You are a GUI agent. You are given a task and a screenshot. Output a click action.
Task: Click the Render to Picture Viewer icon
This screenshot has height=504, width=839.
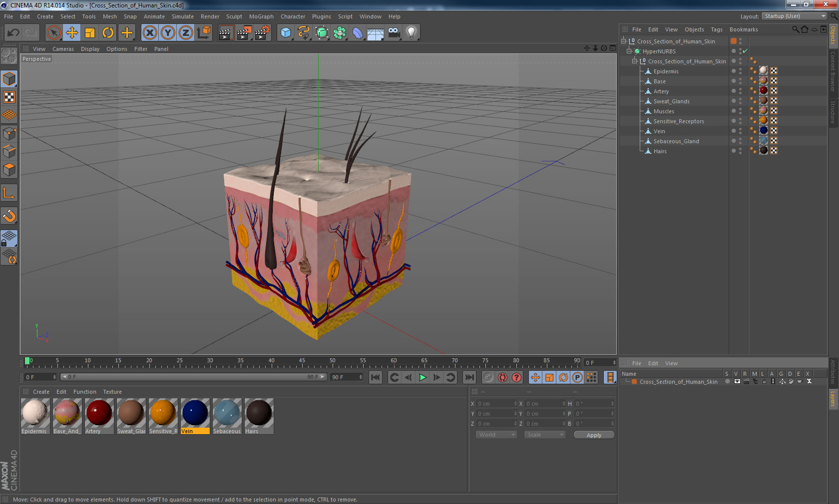[x=244, y=33]
